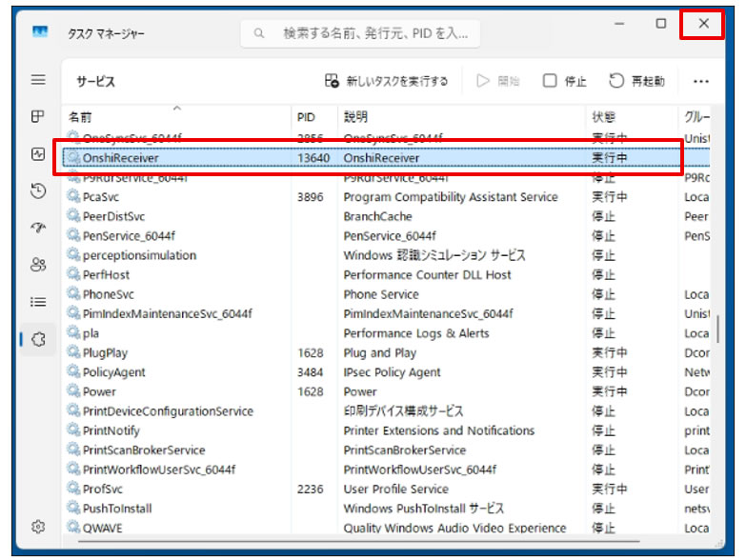Click PID 3896 cell
Screen dimensions: 746x560
click(311, 197)
